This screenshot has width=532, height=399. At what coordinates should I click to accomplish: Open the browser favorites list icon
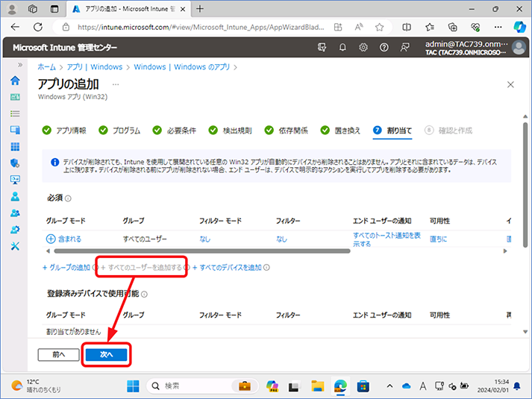(430, 27)
